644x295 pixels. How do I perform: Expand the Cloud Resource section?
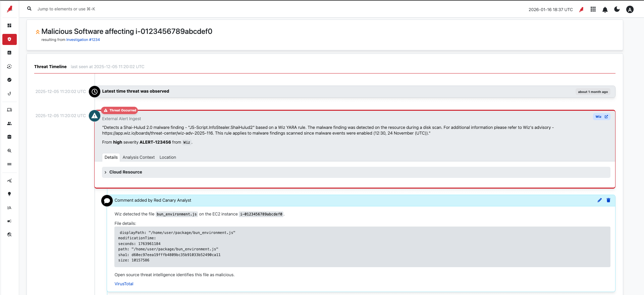click(356, 172)
